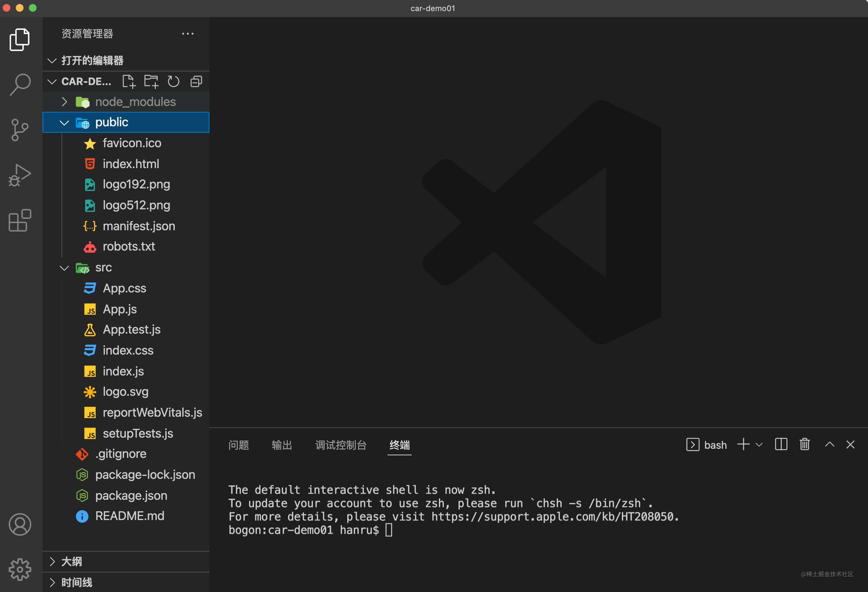The width and height of the screenshot is (868, 592).
Task: Open logo192.png file
Action: click(126, 184)
